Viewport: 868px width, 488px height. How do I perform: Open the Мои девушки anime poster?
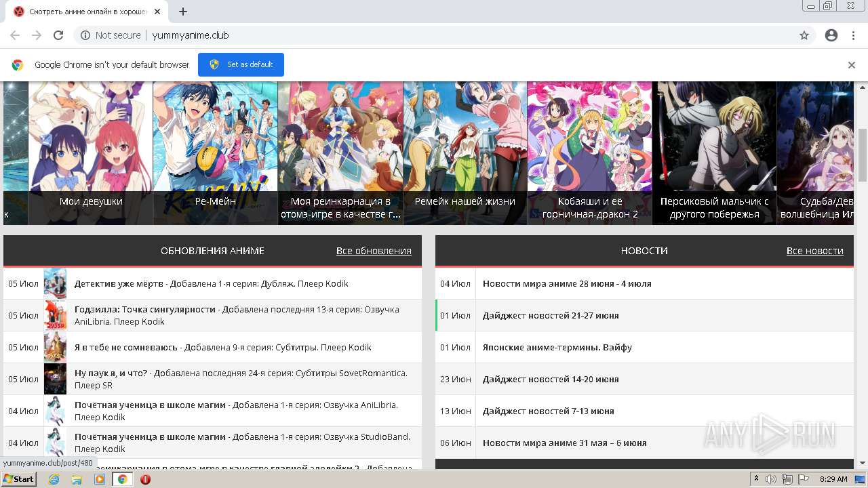pyautogui.click(x=91, y=153)
